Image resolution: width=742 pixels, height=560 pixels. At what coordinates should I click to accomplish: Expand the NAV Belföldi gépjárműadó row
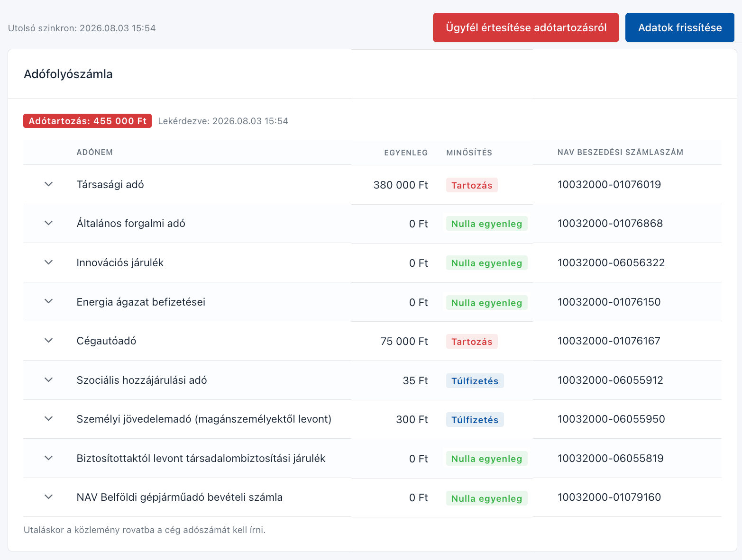click(x=48, y=497)
